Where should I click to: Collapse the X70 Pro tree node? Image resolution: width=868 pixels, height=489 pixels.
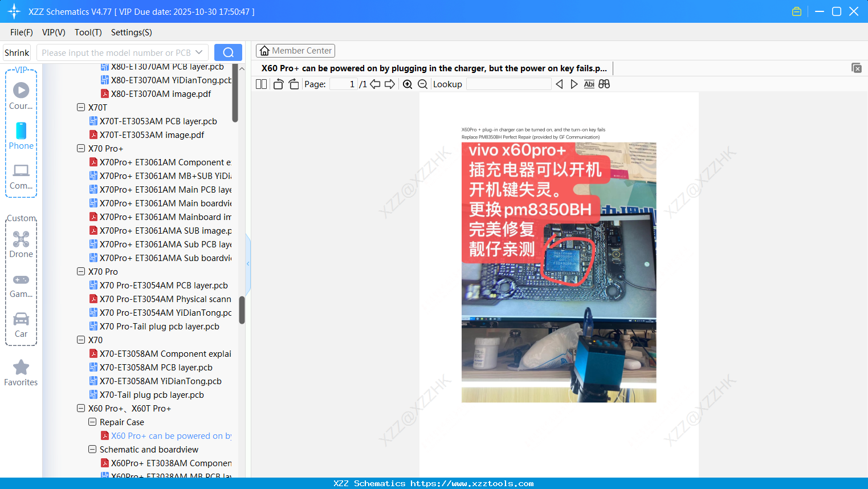81,271
